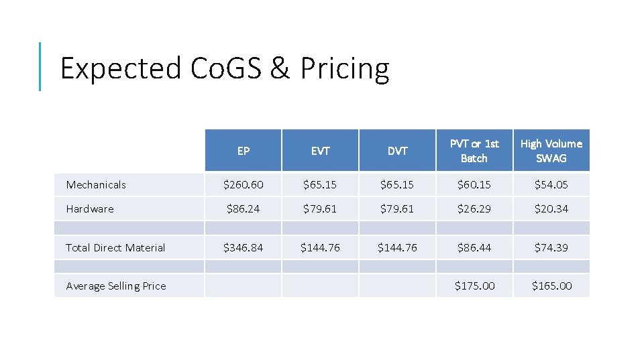Select the EP column header
644x362 pixels.
click(x=244, y=151)
